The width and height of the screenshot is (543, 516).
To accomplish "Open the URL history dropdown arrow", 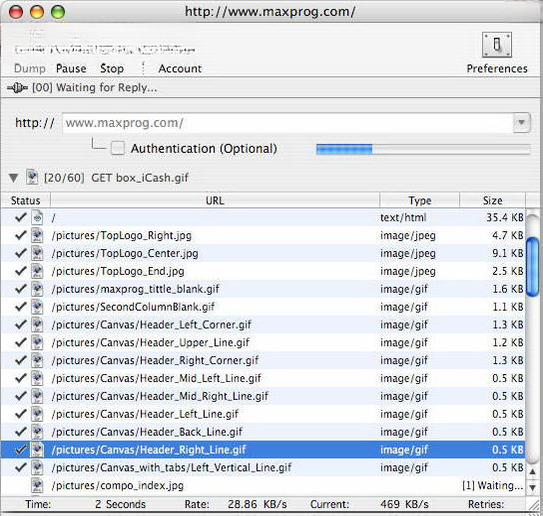I will coord(521,123).
